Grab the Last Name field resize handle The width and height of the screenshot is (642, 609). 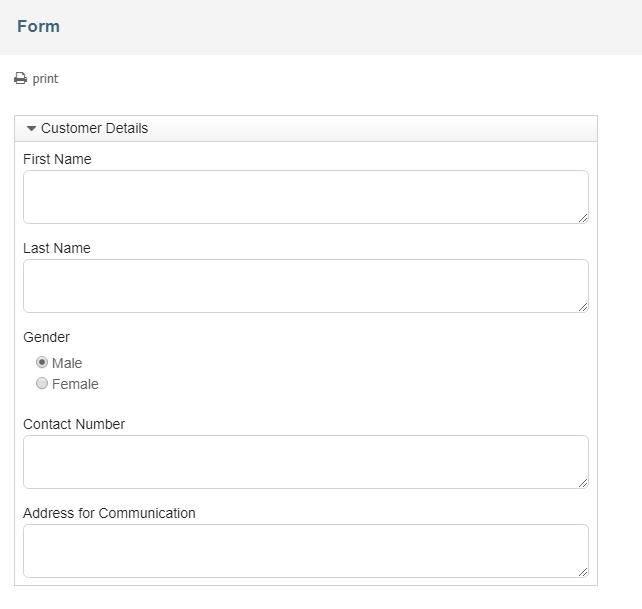pyautogui.click(x=583, y=307)
